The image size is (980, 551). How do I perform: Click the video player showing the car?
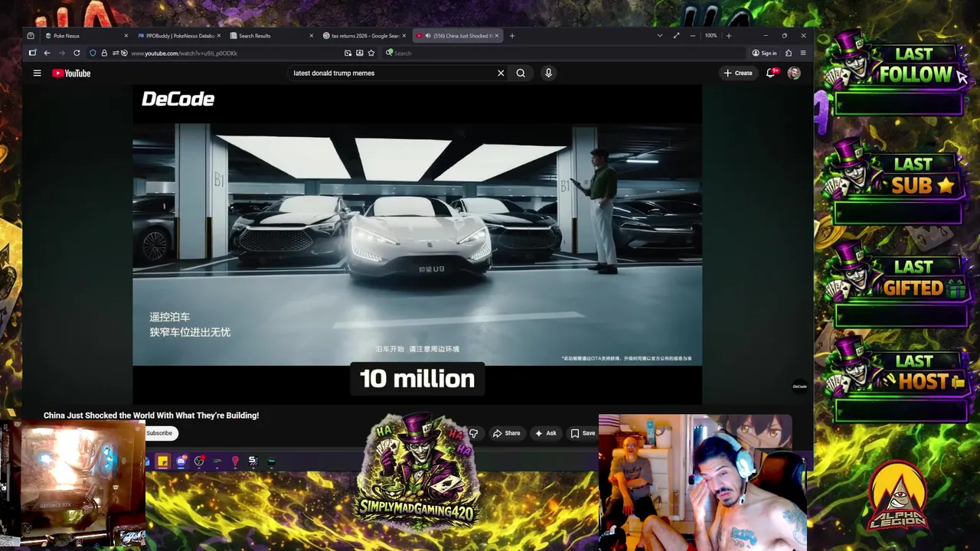pyautogui.click(x=417, y=244)
